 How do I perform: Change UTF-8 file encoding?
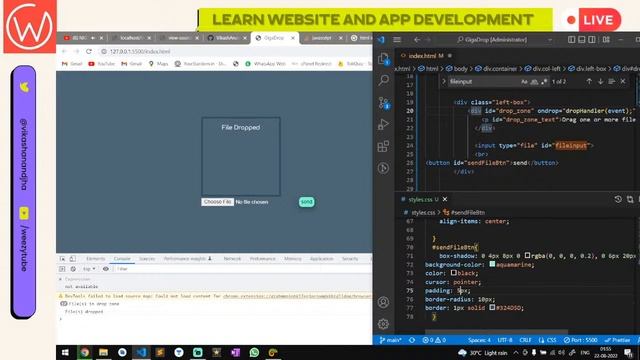point(505,340)
